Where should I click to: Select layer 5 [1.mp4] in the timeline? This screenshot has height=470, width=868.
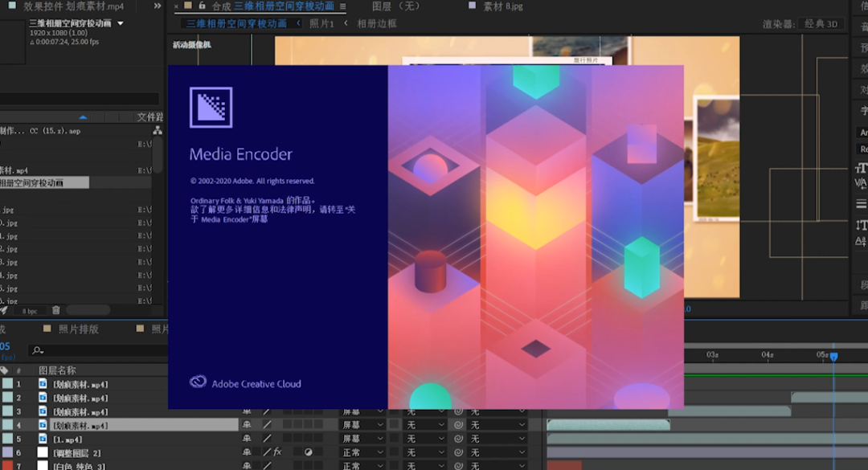68,439
